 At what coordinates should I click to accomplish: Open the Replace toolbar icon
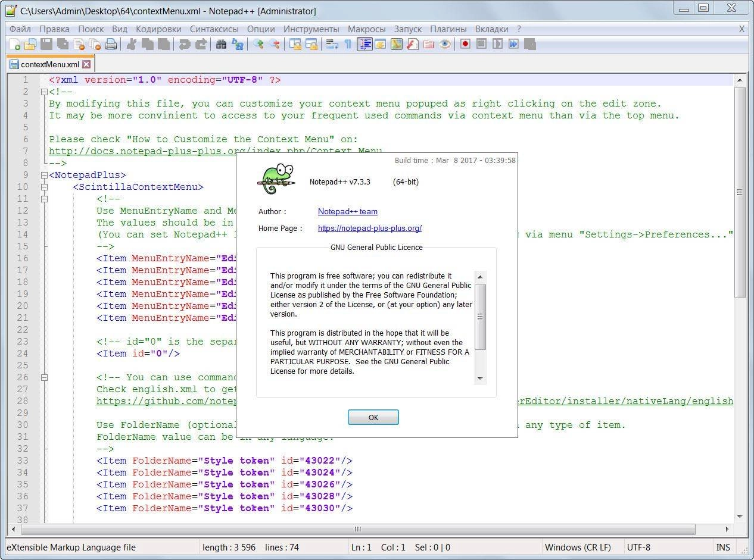click(x=237, y=44)
